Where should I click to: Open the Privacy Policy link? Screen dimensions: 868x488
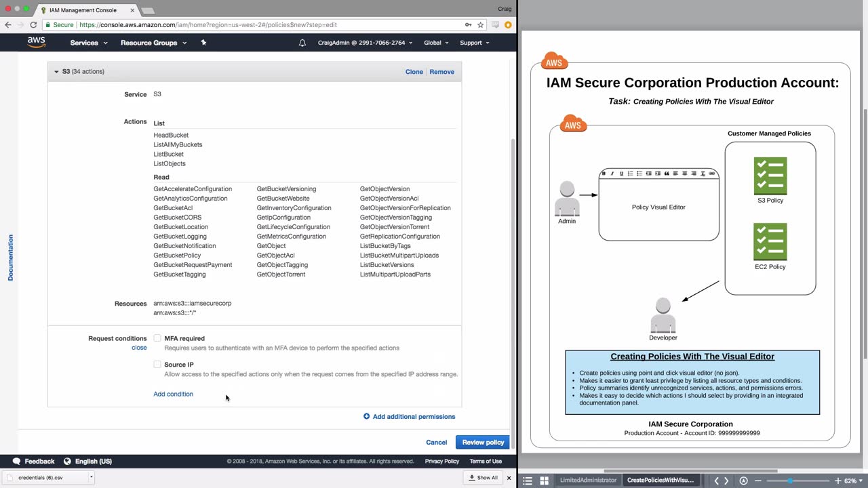[x=442, y=462]
